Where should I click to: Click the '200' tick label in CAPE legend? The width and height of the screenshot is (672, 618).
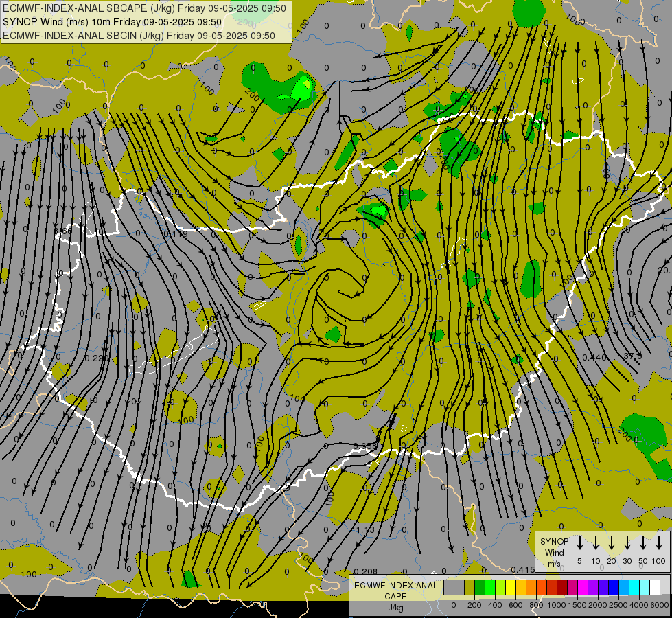(x=474, y=605)
